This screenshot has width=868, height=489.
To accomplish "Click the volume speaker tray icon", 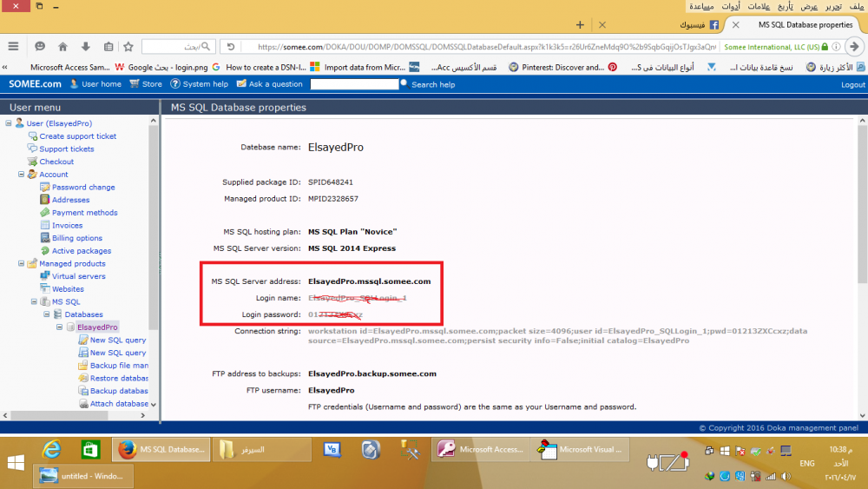I will click(x=786, y=476).
